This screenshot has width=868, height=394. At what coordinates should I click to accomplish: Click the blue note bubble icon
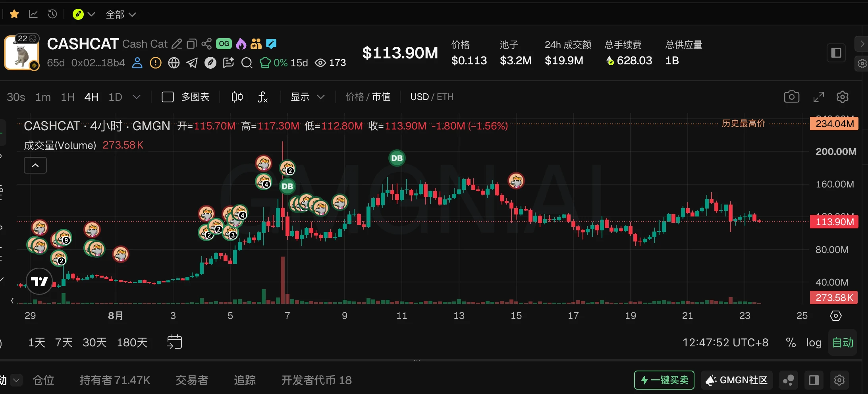(x=271, y=44)
